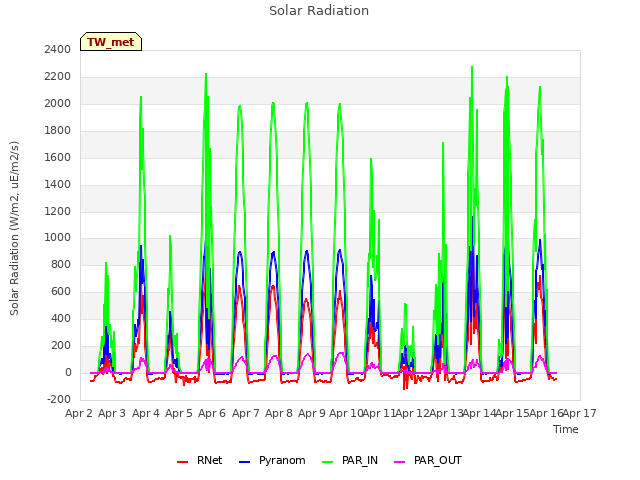This screenshot has width=640, height=480.
Task: Click the 400 y-axis tick value
Action: [61, 318]
